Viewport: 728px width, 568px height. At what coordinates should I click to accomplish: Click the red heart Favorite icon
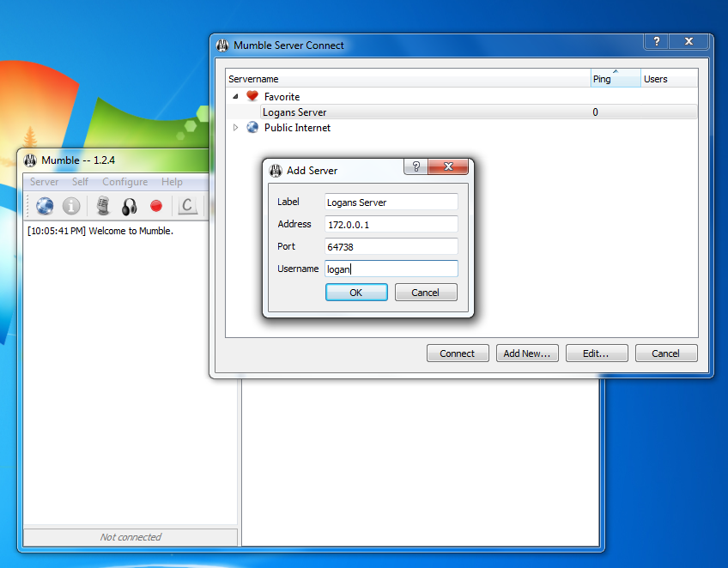tap(252, 96)
